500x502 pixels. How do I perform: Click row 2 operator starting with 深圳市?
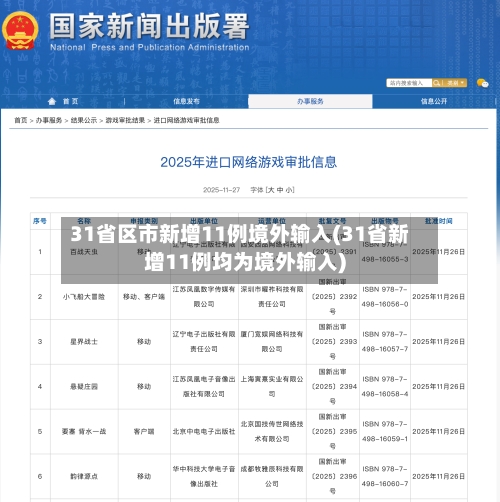272,297
